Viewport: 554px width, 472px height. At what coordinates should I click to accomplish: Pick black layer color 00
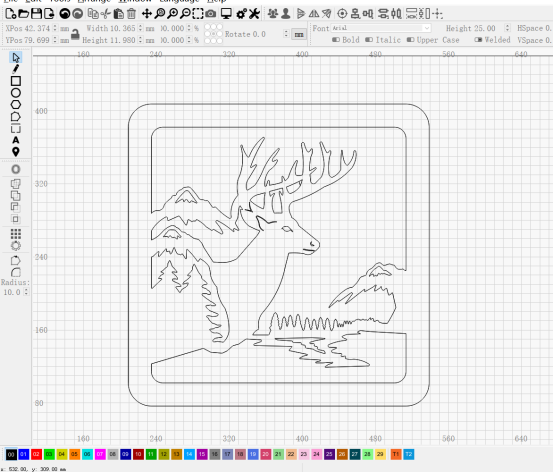point(11,454)
